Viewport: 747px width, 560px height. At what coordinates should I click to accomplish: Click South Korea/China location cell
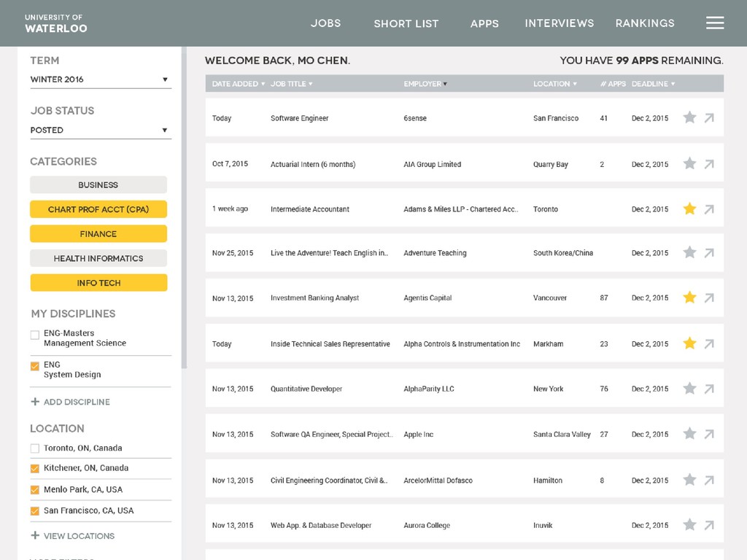click(x=563, y=253)
